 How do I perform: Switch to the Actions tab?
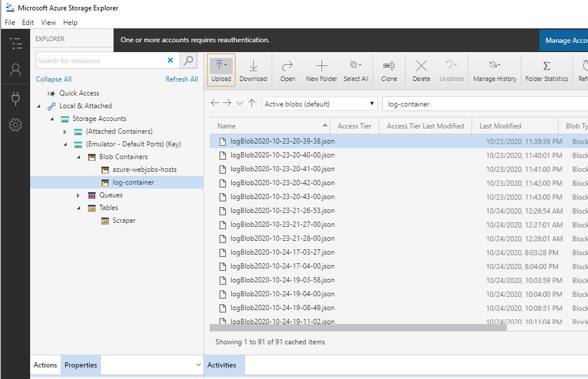pyautogui.click(x=45, y=365)
